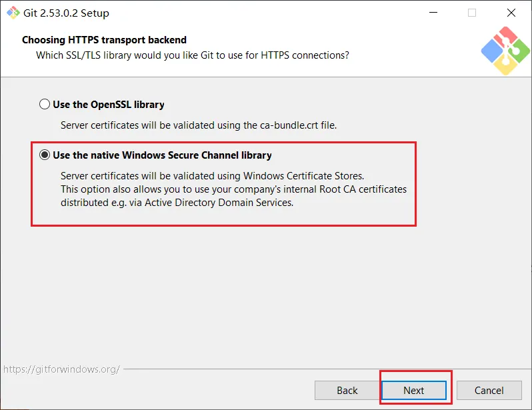Click the "Use the native Windows Secure Channel library" label
Screen dimensions: 532x410
tap(162, 155)
